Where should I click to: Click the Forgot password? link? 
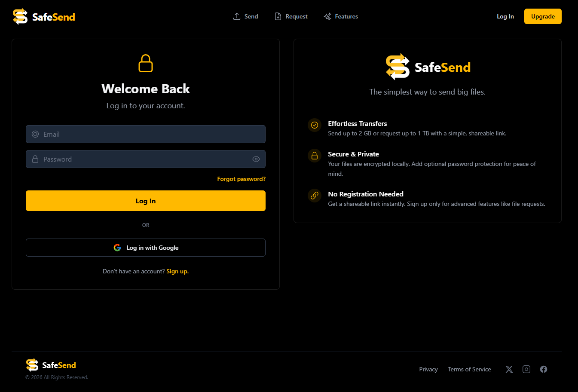pyautogui.click(x=241, y=179)
